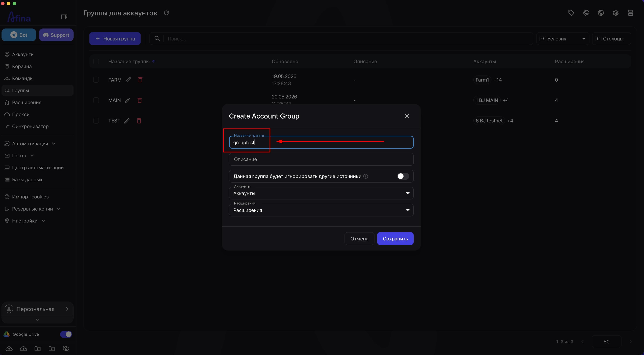
Task: Check the MAIN group row checkbox
Action: [96, 100]
